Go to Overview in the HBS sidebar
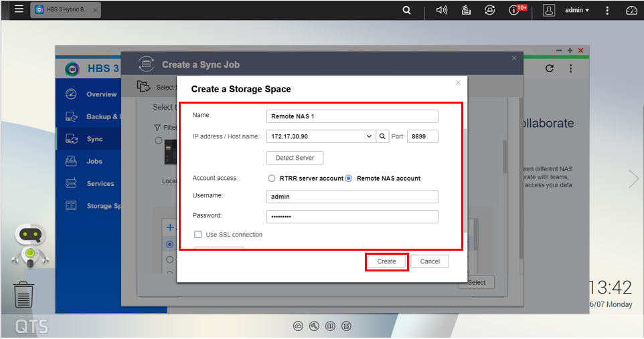This screenshot has height=339, width=644. 101,94
